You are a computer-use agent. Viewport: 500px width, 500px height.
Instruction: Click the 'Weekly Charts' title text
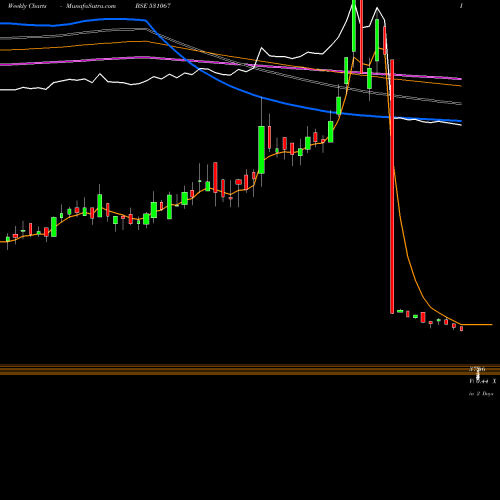point(27,6)
